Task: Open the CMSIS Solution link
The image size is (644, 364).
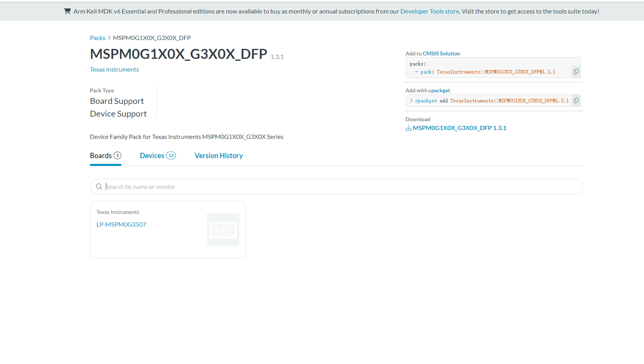Action: (441, 53)
